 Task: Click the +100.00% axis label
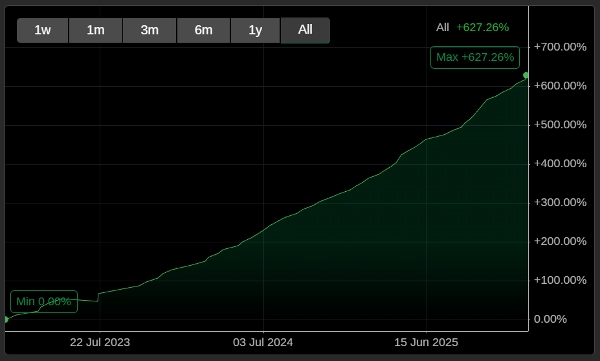pos(560,280)
